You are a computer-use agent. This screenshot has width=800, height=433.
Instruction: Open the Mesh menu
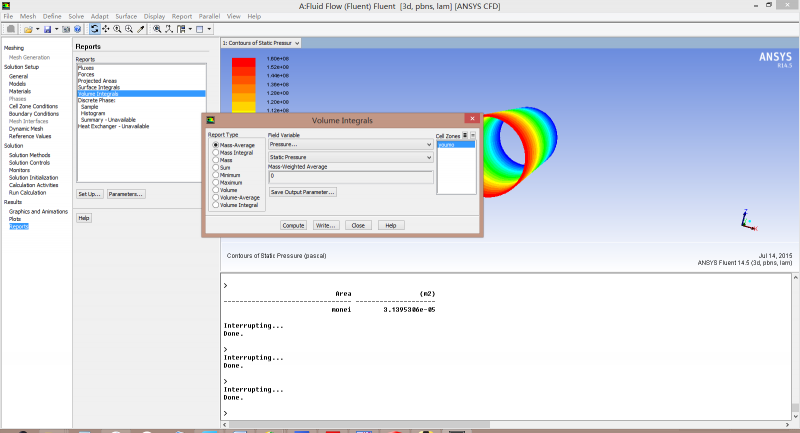click(x=28, y=16)
